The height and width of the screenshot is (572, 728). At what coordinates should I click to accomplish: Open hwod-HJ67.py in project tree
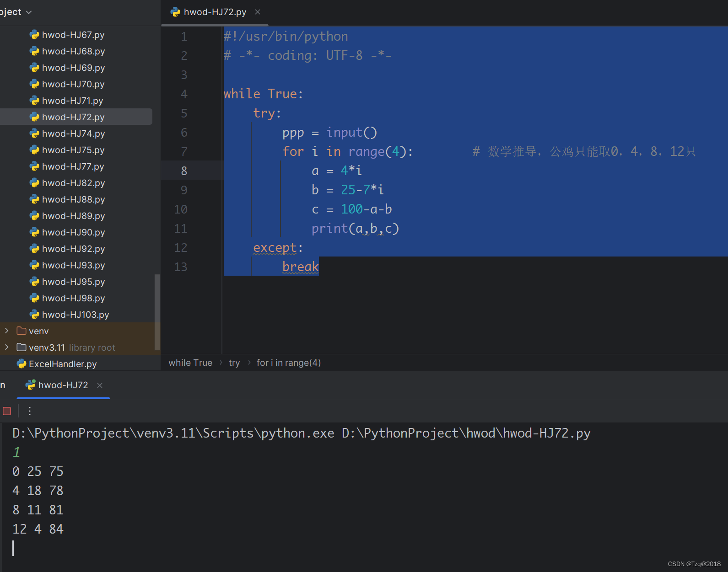[x=73, y=35]
